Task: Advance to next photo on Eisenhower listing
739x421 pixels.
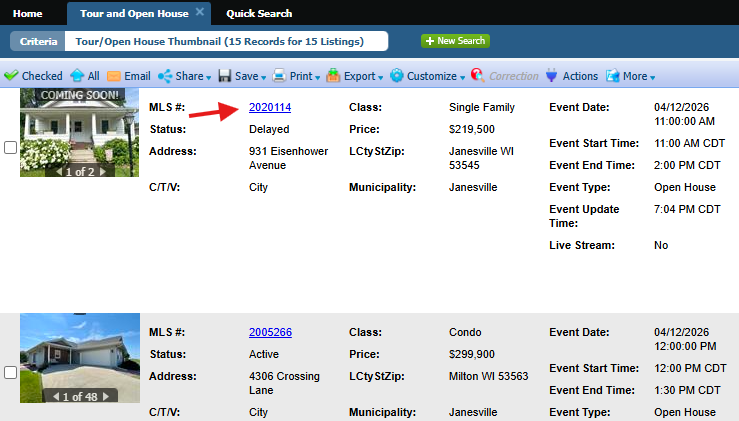Action: 101,172
